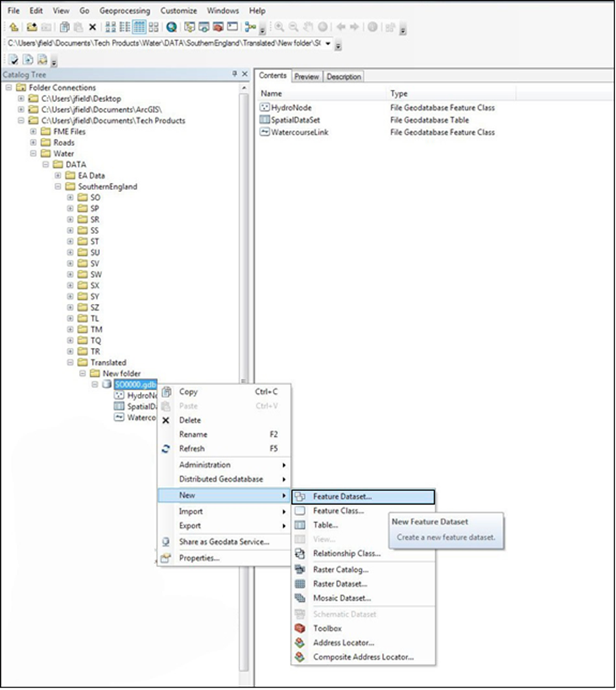The image size is (616, 690).
Task: Select the Details view icon
Action: click(138, 27)
